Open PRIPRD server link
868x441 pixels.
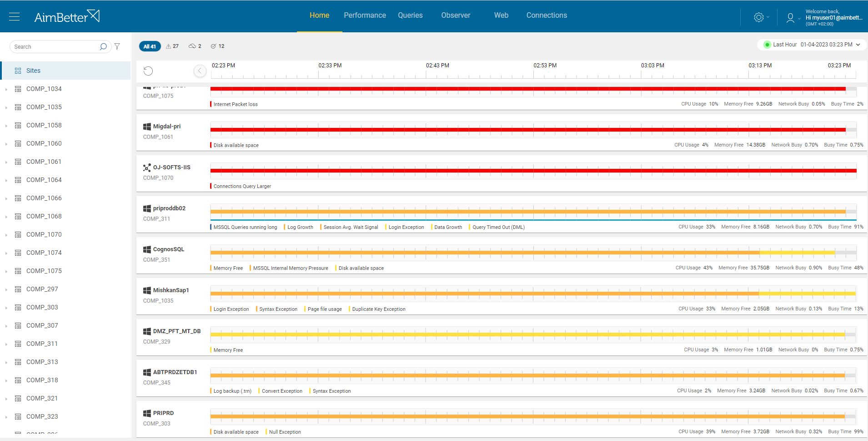coord(163,413)
